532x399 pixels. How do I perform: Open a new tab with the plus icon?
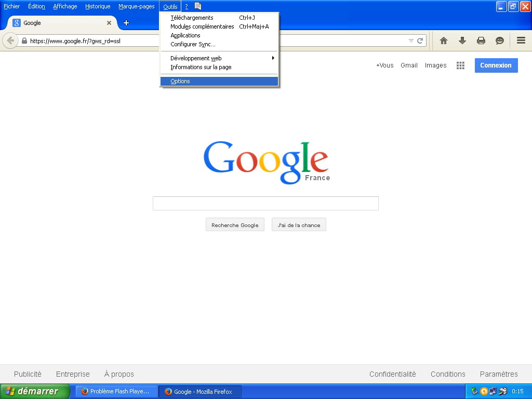click(x=126, y=23)
